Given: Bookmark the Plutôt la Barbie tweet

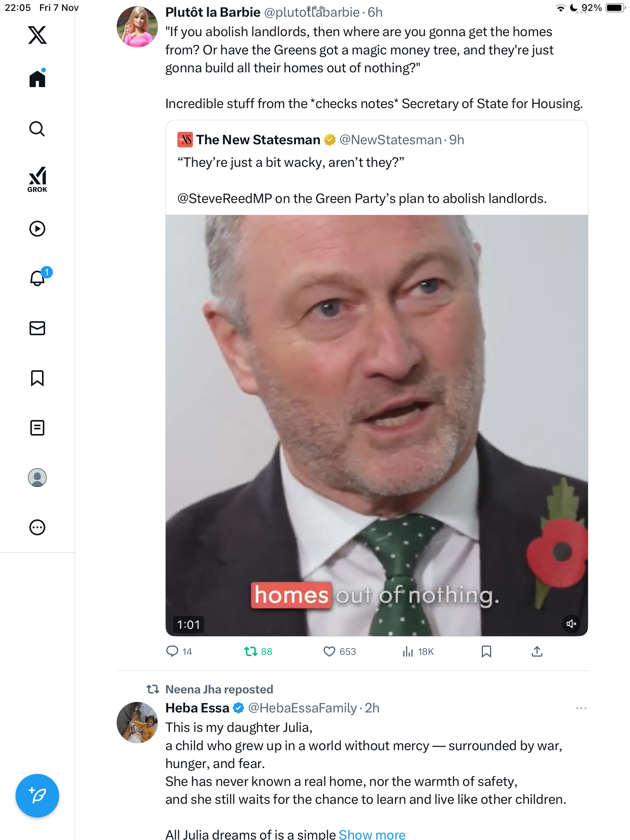Looking at the screenshot, I should coord(486,651).
